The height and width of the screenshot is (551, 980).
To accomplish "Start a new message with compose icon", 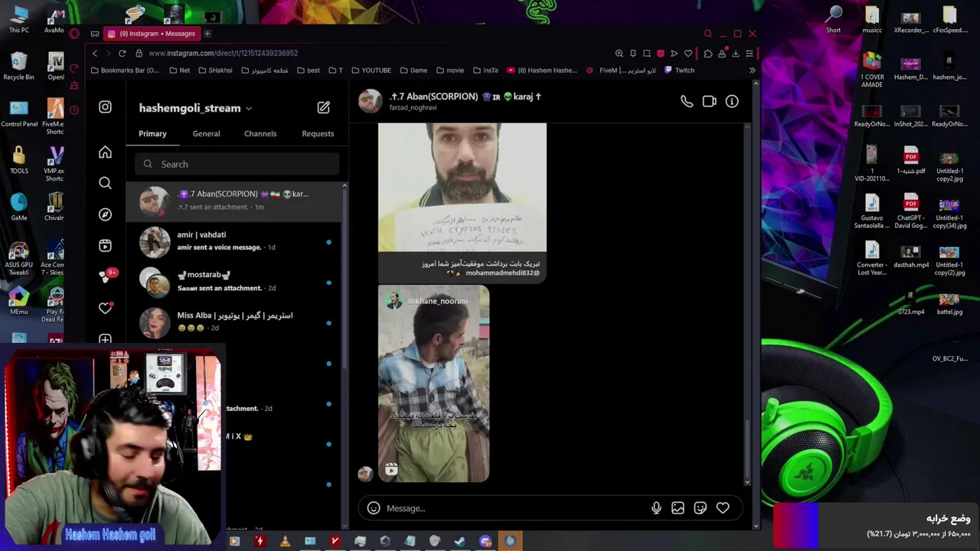I will [x=323, y=107].
